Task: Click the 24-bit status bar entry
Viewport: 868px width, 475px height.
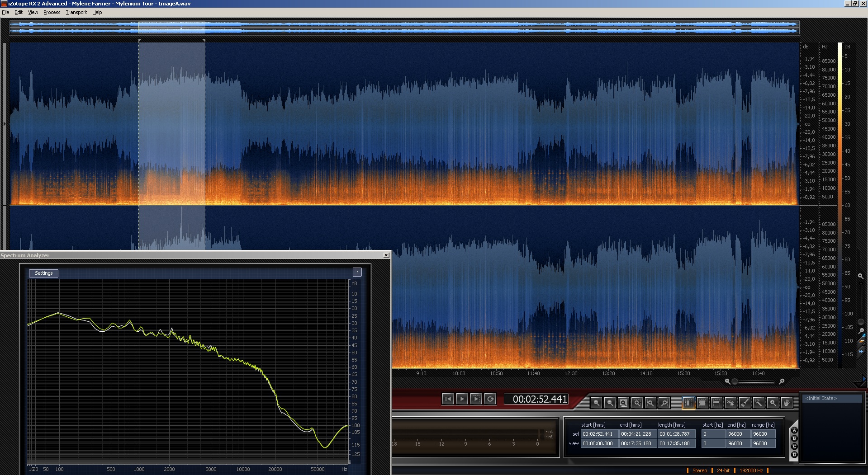Action: pyautogui.click(x=723, y=470)
